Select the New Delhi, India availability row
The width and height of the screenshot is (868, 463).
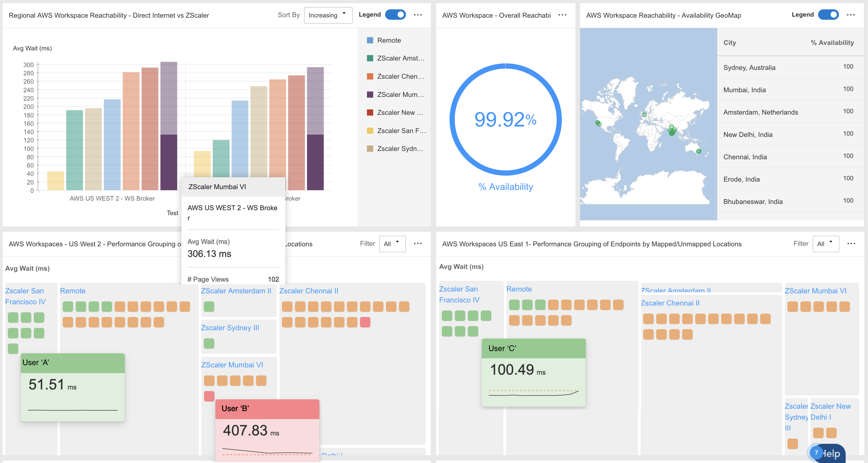point(790,134)
